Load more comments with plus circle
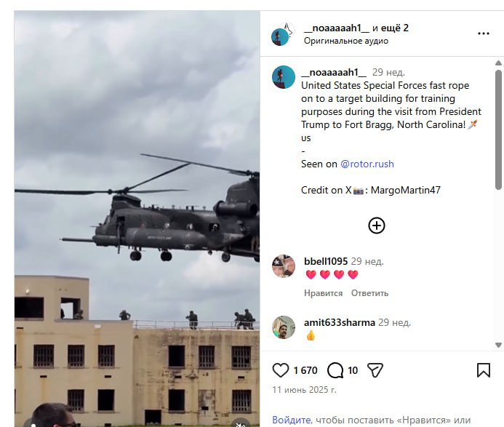The width and height of the screenshot is (504, 427). tap(377, 226)
